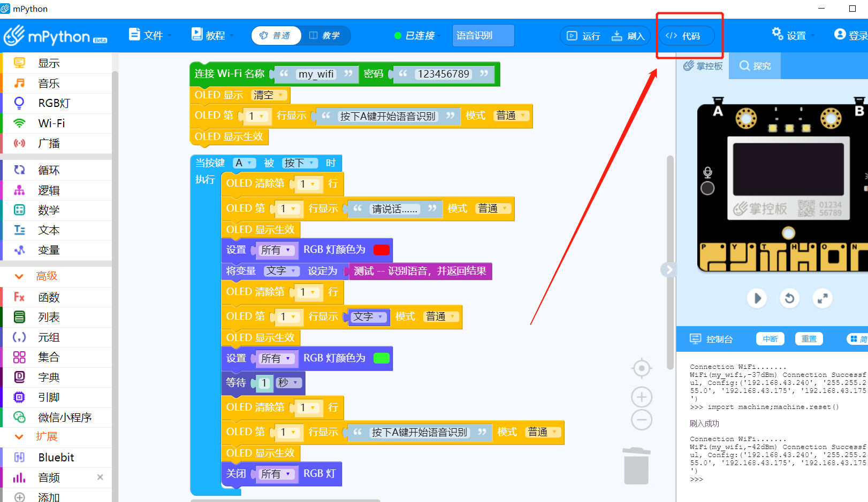This screenshot has width=868, height=502.
Task: Center the workspace with the crosshair icon
Action: click(642, 368)
